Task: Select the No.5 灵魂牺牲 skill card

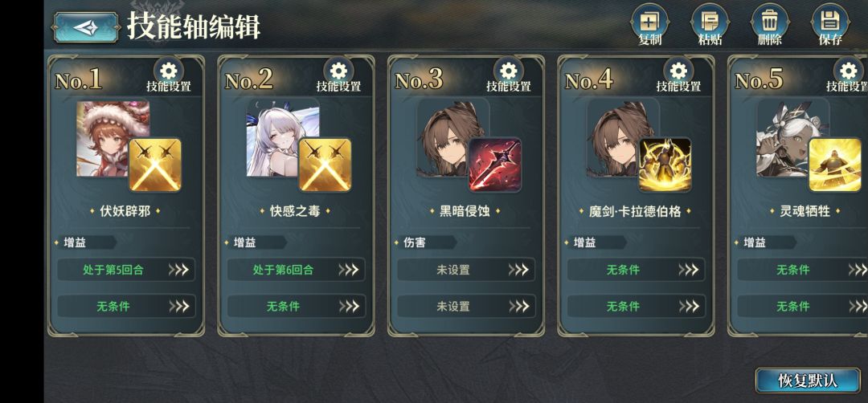Action: pos(798,195)
